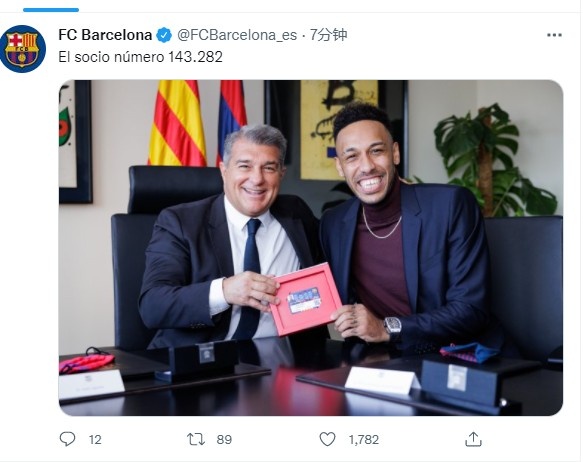Select the blue underlined active tab indicator
583x462 pixels.
(x=51, y=10)
